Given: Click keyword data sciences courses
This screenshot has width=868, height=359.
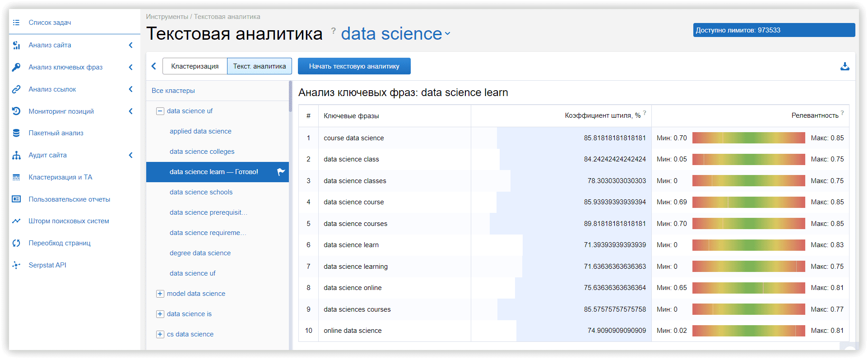Looking at the screenshot, I should pyautogui.click(x=357, y=309).
